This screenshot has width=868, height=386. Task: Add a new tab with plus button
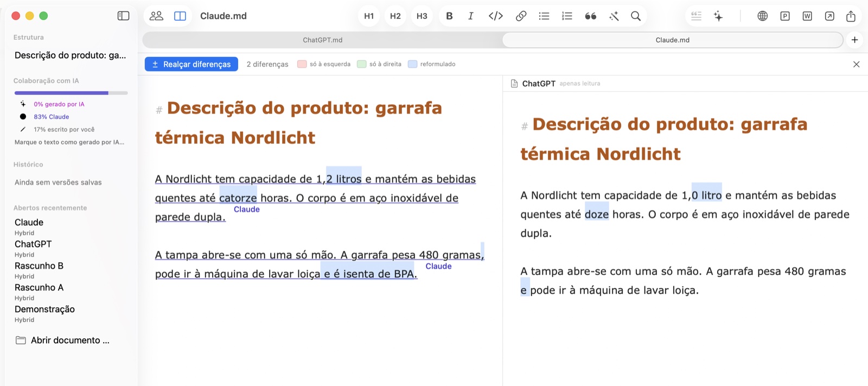click(854, 40)
